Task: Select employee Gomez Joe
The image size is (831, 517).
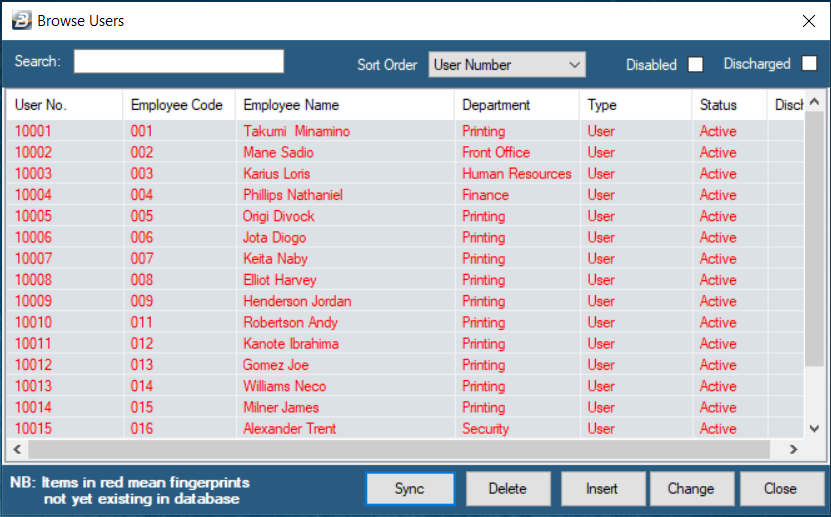Action: pyautogui.click(x=276, y=364)
